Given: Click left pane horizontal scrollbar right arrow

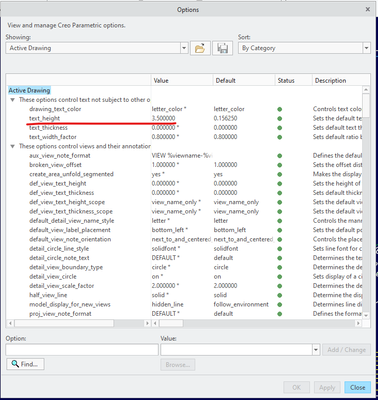Looking at the screenshot, I should click(147, 323).
